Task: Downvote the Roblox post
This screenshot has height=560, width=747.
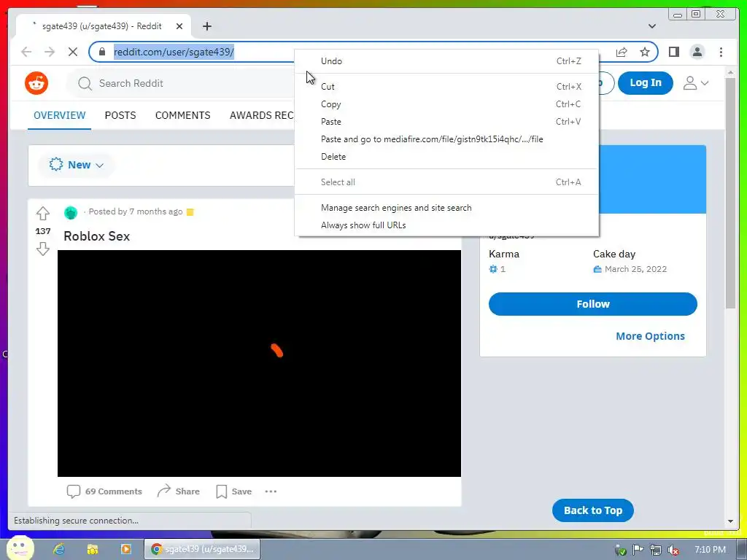Action: click(x=43, y=249)
